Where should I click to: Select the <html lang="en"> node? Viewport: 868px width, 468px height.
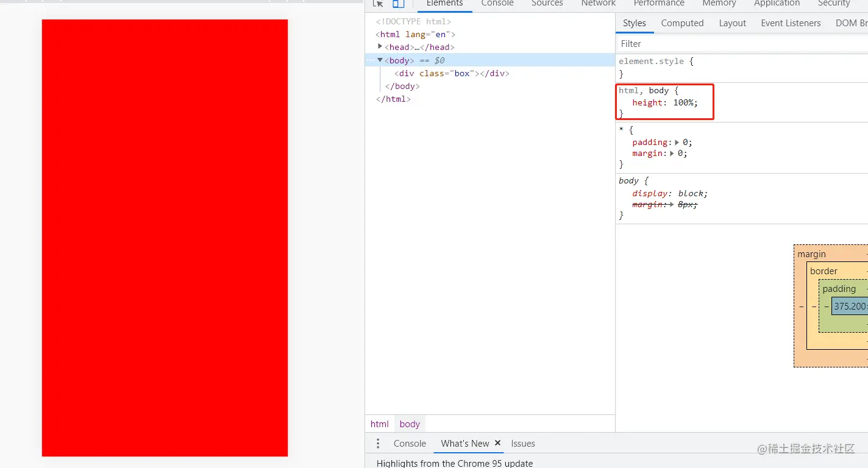pos(416,34)
